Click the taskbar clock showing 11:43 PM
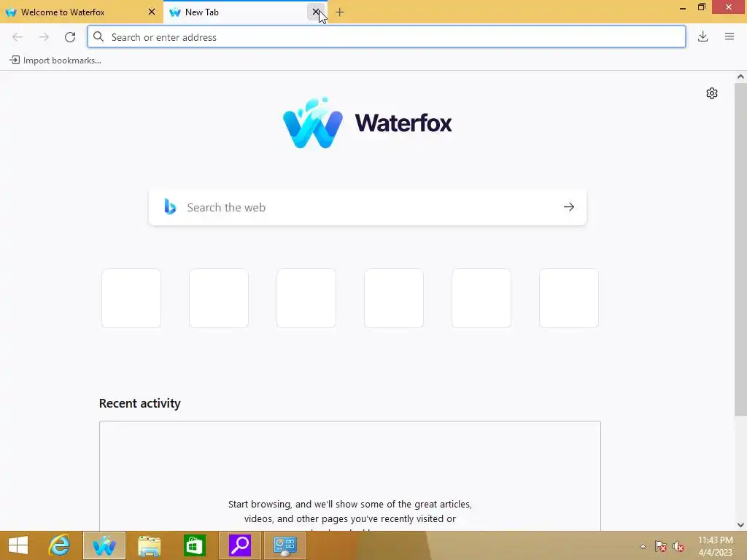 716,546
